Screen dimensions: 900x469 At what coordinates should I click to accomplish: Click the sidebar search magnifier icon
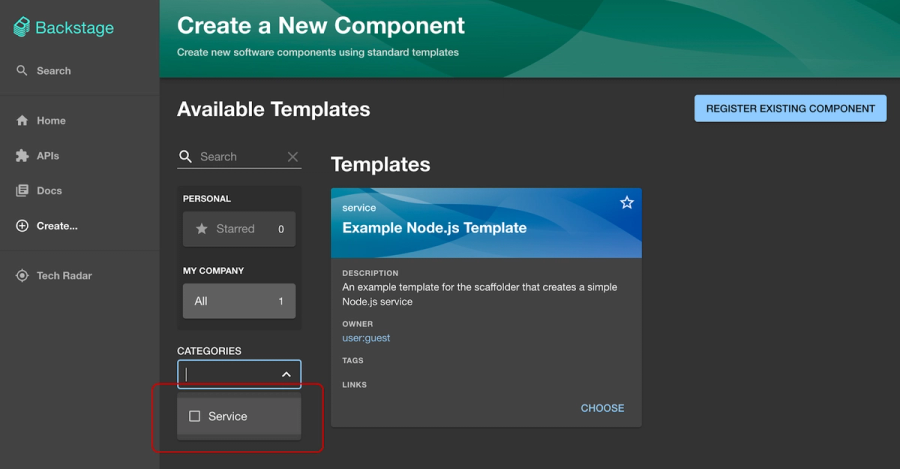pyautogui.click(x=22, y=71)
